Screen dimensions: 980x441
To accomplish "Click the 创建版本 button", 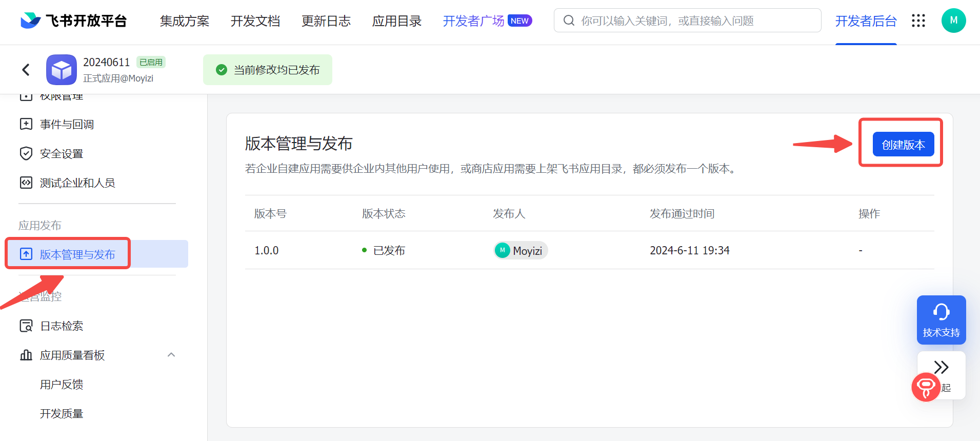I will tap(903, 145).
